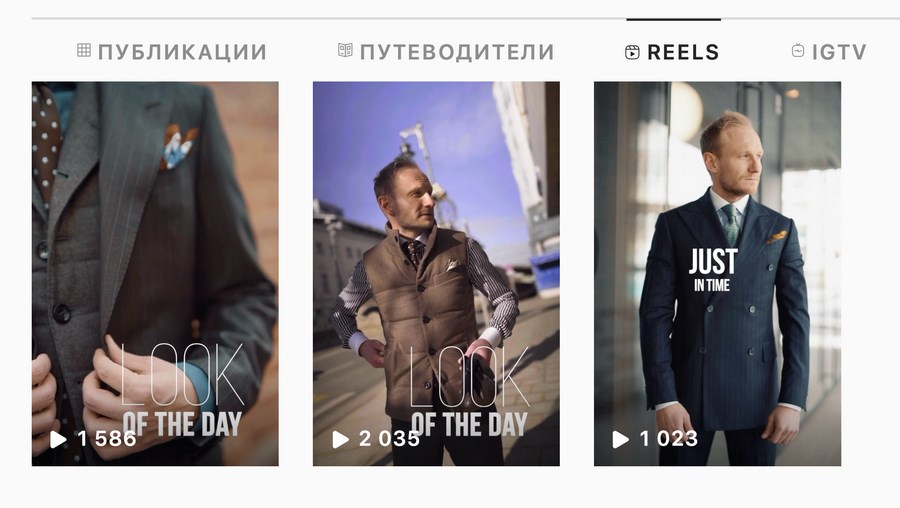Click the grid icon beside ПУБЛИКАЦИИ
The height and width of the screenshot is (508, 900).
(x=84, y=50)
